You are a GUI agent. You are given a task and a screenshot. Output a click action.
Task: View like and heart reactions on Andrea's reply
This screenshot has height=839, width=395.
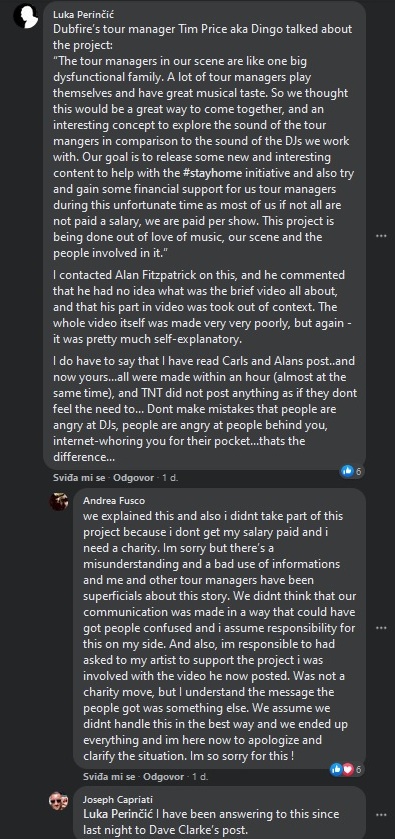(x=346, y=769)
